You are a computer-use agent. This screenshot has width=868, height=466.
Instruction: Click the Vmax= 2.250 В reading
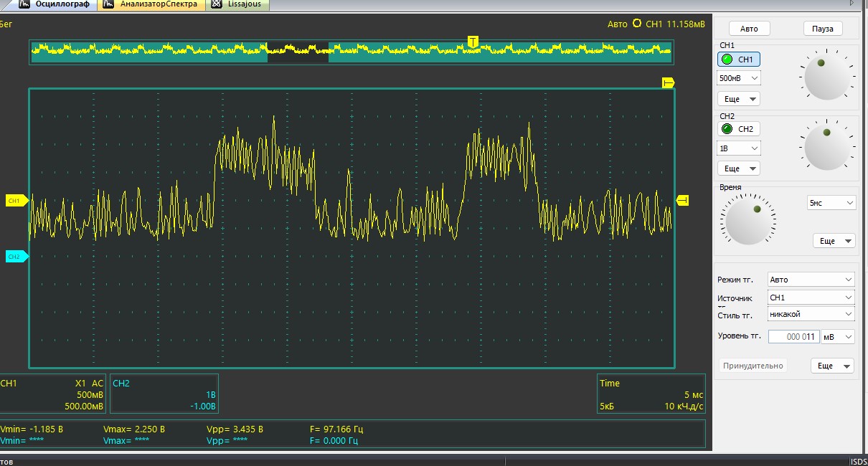[x=134, y=429]
